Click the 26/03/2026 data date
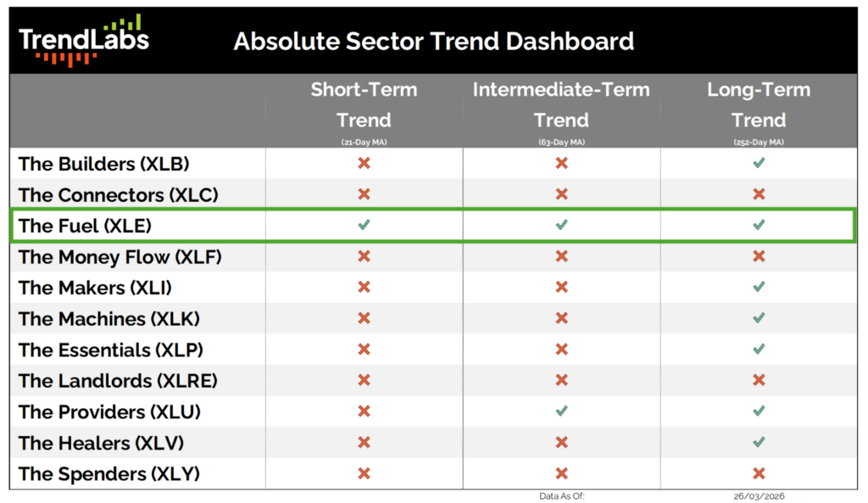This screenshot has height=503, width=868. point(759,496)
